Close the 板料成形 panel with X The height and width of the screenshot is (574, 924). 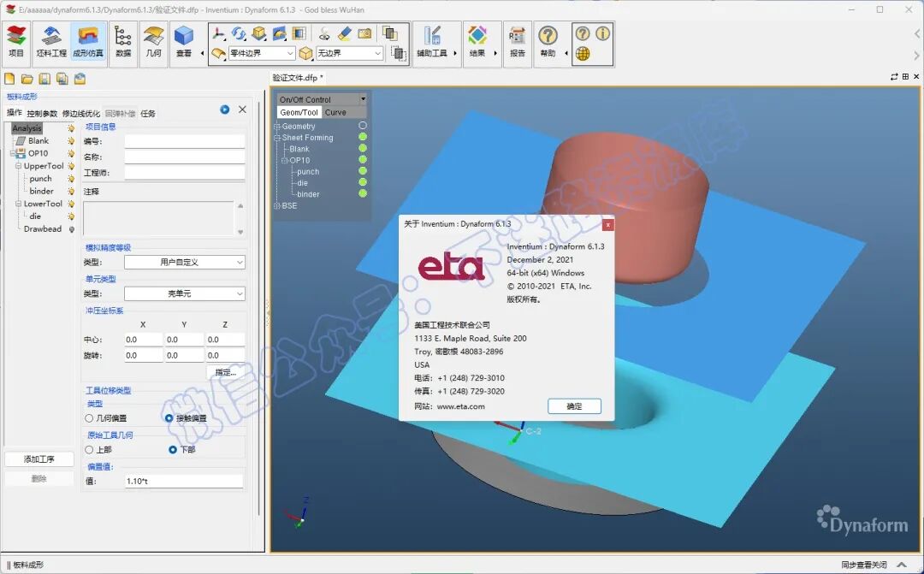242,109
